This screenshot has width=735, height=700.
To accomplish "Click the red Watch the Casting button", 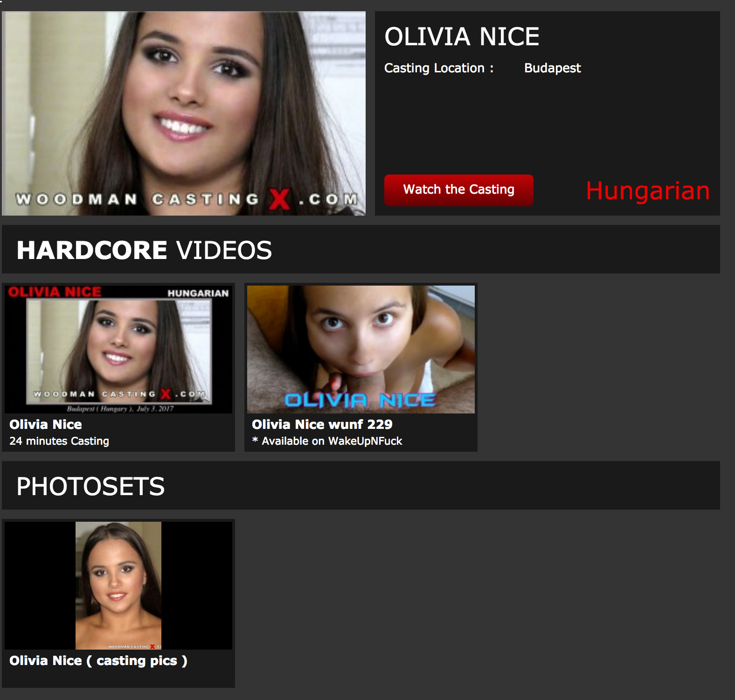I will click(458, 190).
